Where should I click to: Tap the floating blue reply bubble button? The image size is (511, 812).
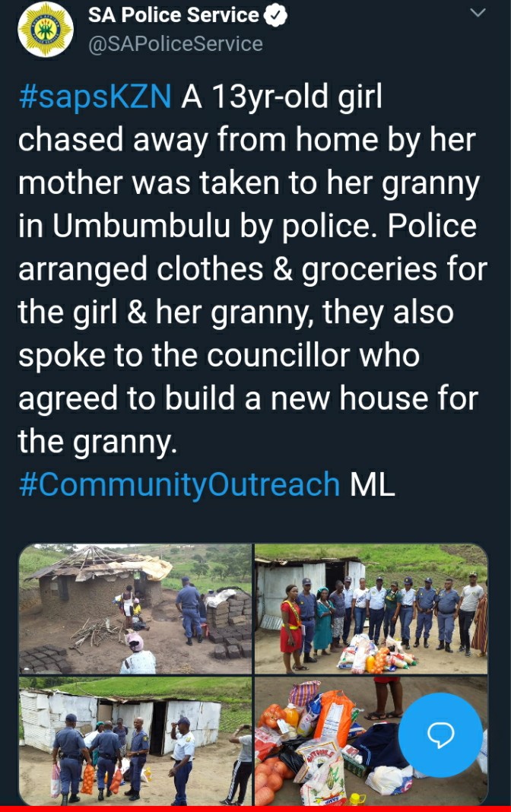point(440,734)
